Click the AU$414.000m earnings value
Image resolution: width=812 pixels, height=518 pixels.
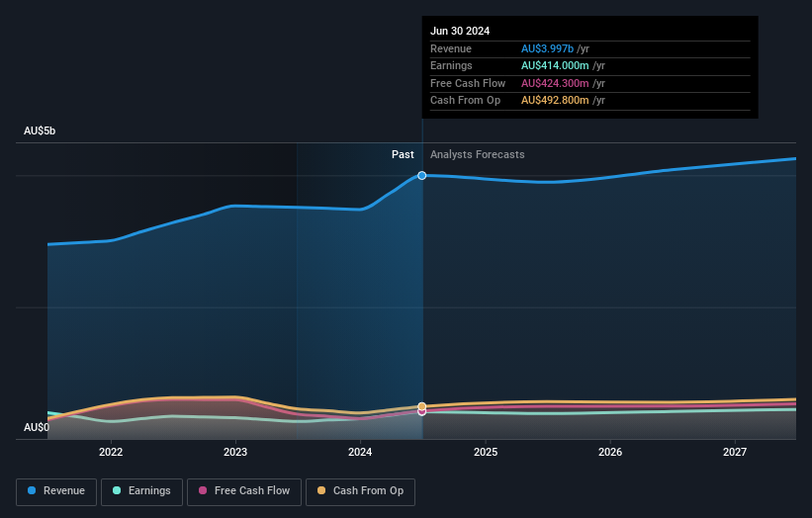tap(555, 65)
